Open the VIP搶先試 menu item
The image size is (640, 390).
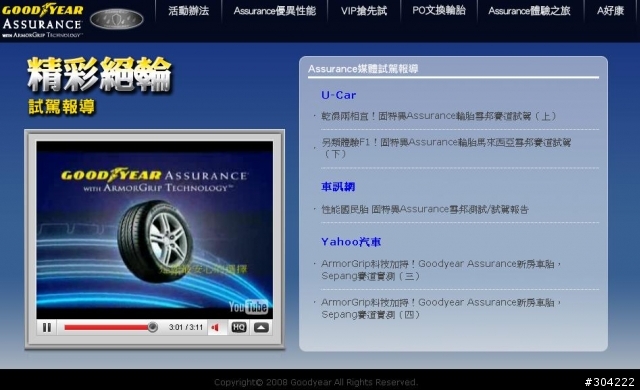(364, 11)
